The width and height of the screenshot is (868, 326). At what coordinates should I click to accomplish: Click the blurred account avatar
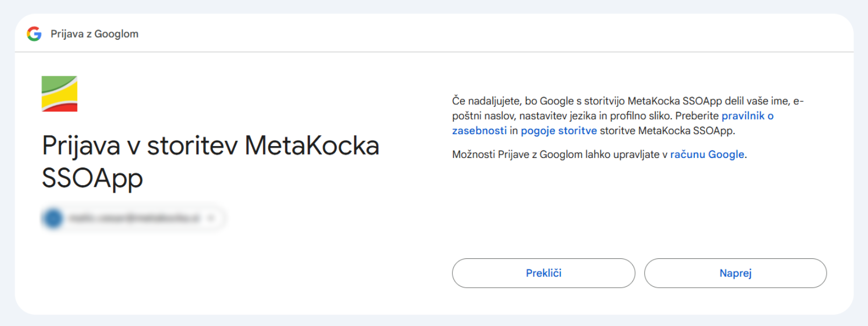click(x=53, y=218)
